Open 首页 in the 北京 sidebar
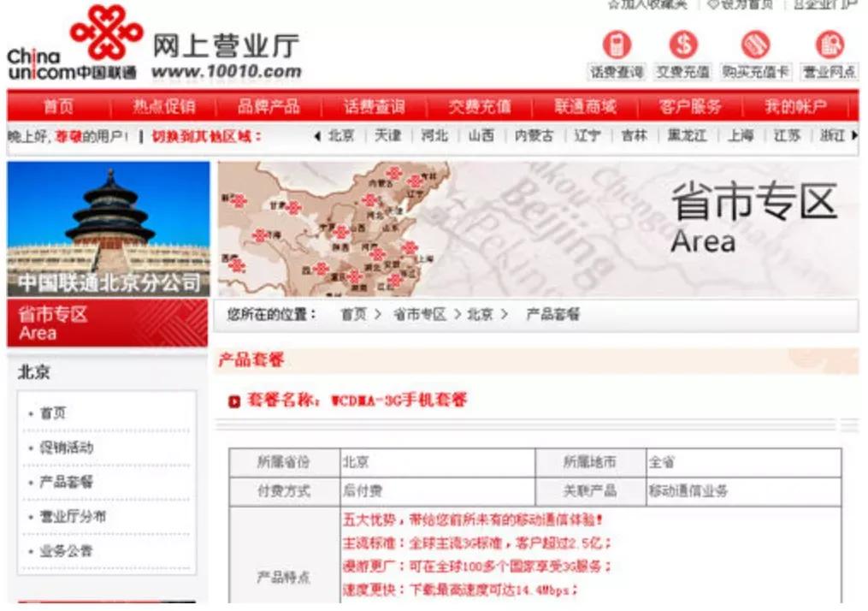 click(53, 413)
